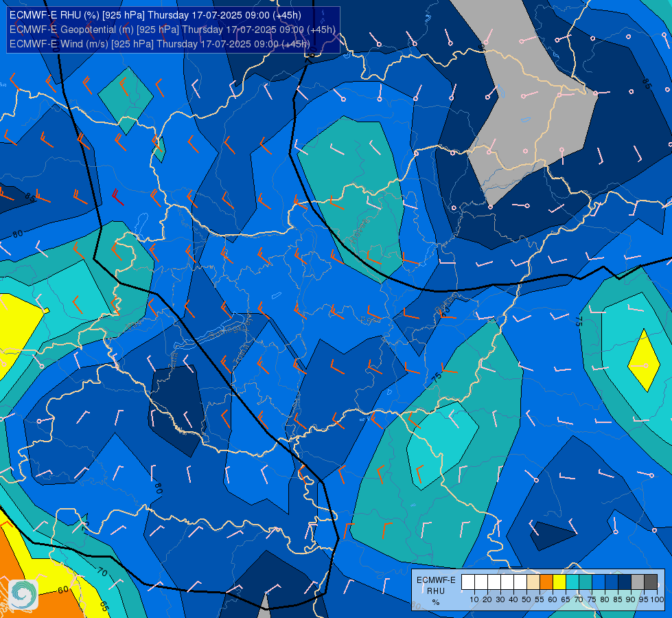
Task: Select the ECMWF-E Wind (m/s) title line
Action: (x=159, y=44)
